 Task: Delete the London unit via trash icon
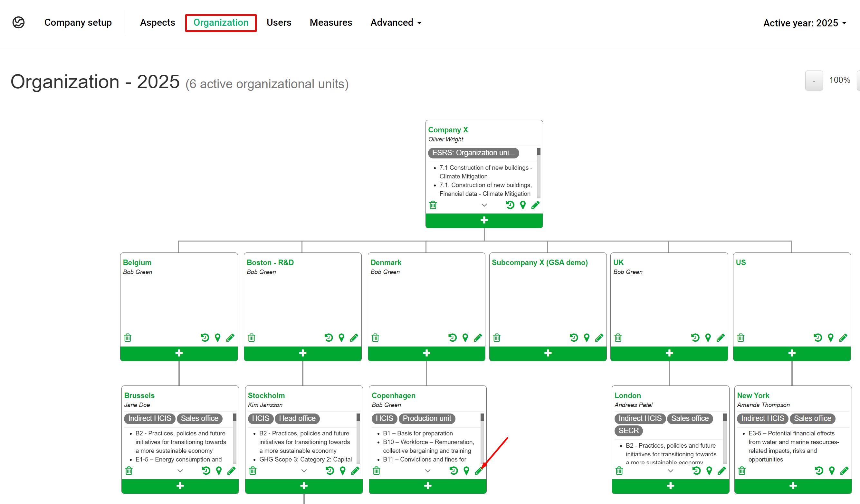tap(619, 471)
